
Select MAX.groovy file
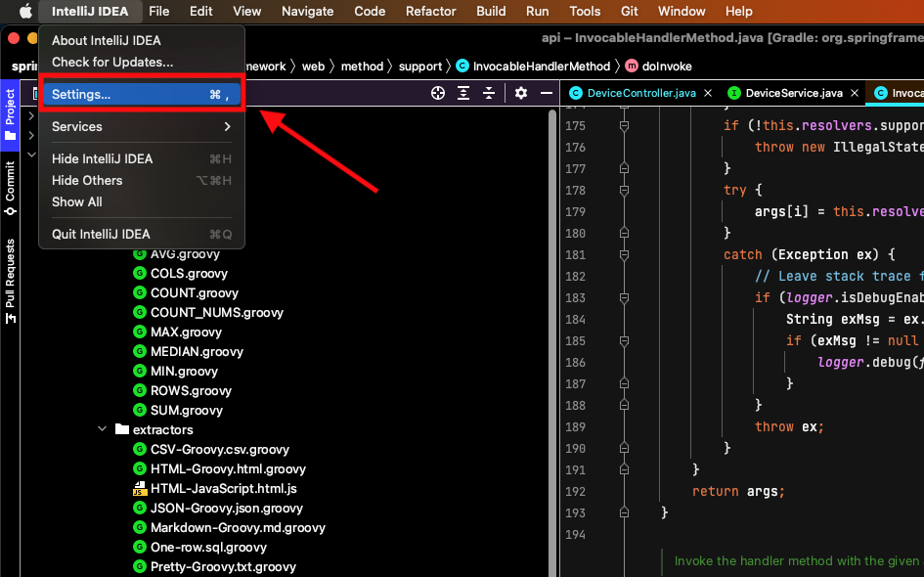(186, 332)
